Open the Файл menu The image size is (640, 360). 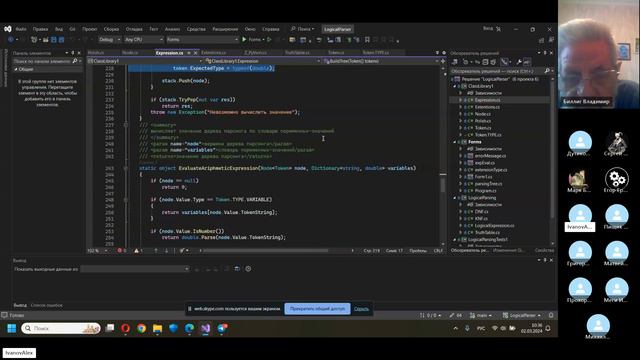coord(20,29)
